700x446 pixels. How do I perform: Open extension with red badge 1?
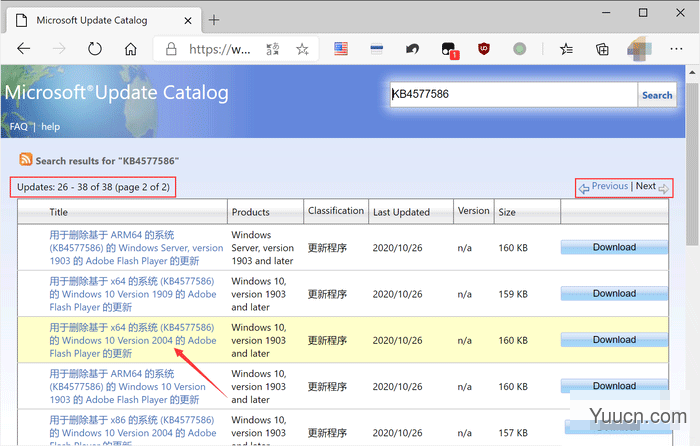(449, 50)
